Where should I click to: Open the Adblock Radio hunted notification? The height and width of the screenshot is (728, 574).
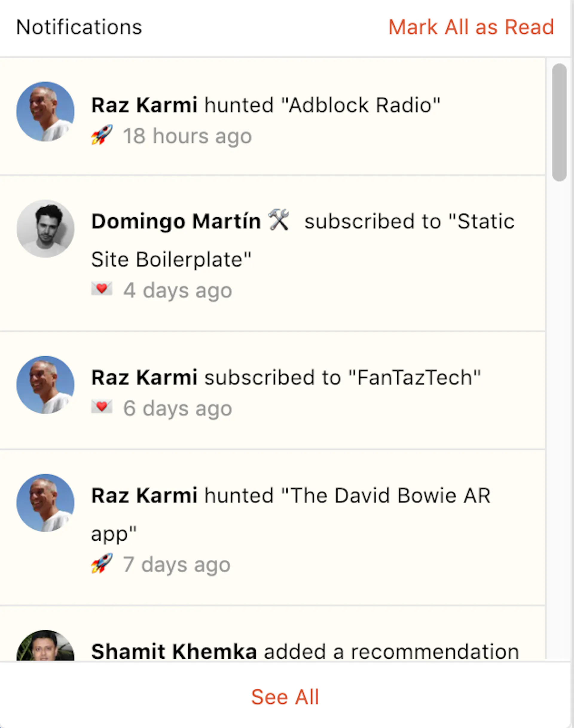(272, 116)
